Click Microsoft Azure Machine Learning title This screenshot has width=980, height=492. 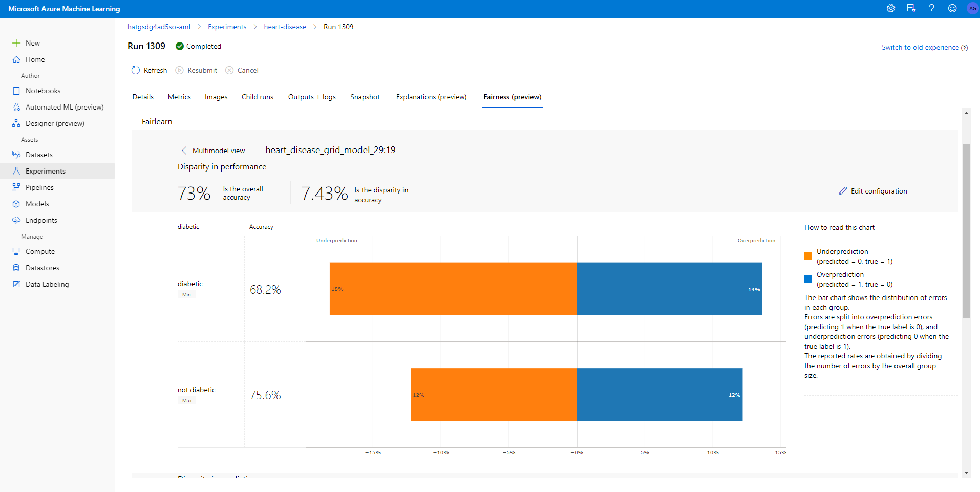pos(64,9)
